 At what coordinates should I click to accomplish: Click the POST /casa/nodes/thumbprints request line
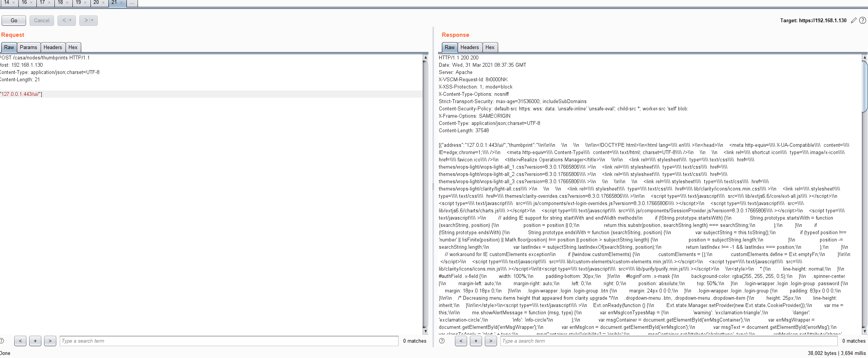pyautogui.click(x=45, y=58)
